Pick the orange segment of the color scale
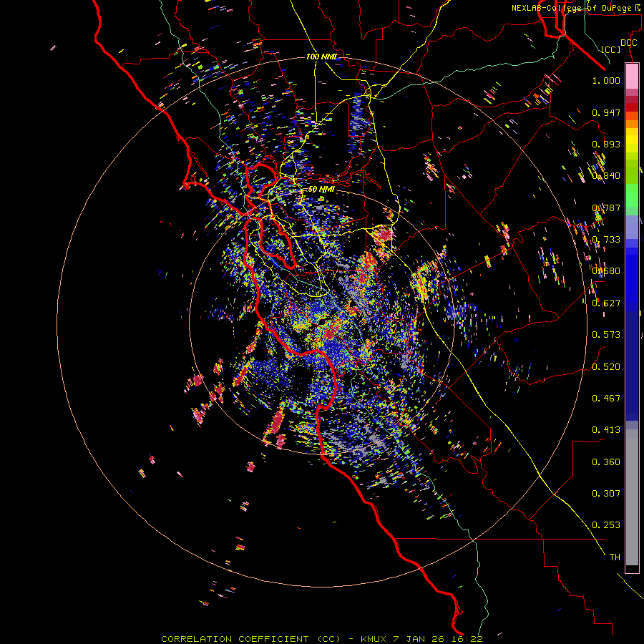644x644 pixels. 632,124
